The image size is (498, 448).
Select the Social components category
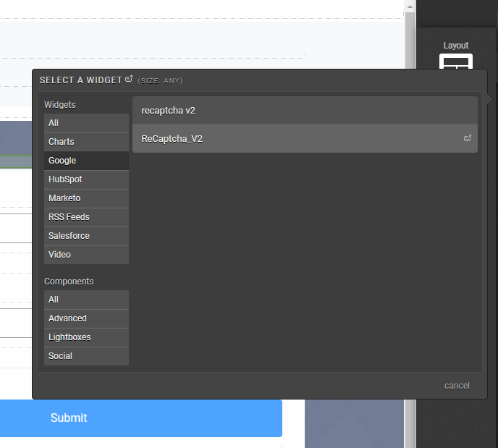pyautogui.click(x=86, y=356)
